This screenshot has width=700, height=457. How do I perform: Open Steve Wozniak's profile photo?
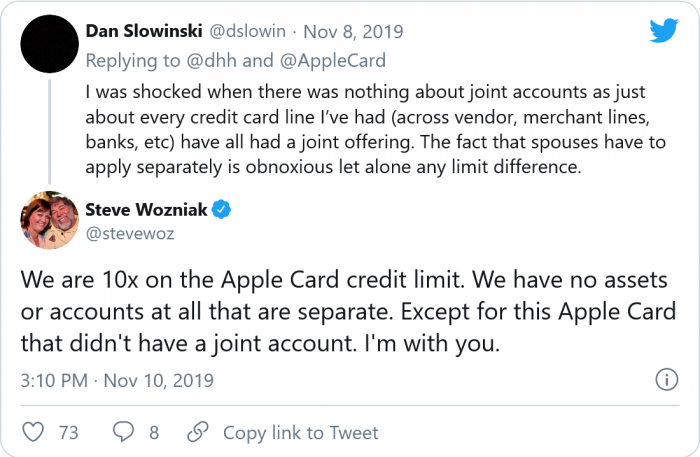click(x=50, y=221)
